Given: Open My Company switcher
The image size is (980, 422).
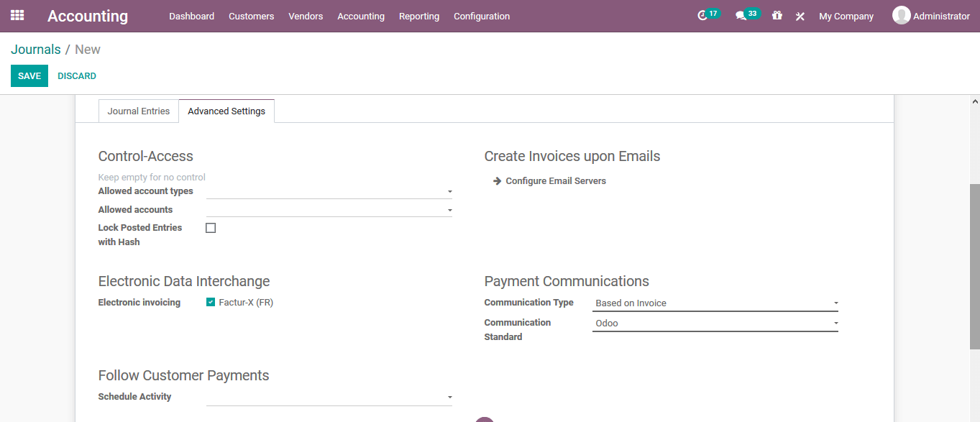Looking at the screenshot, I should (846, 16).
